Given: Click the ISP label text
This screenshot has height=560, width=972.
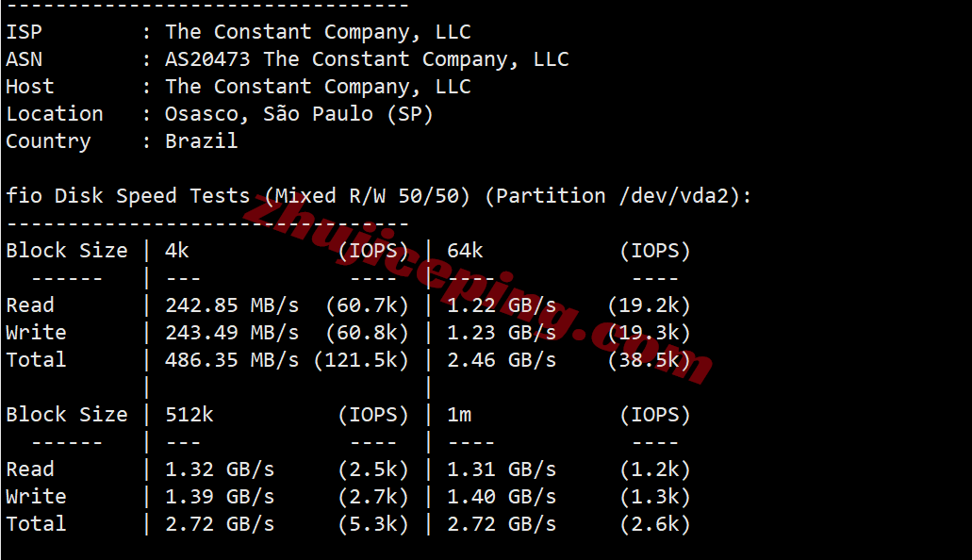Looking at the screenshot, I should [24, 32].
